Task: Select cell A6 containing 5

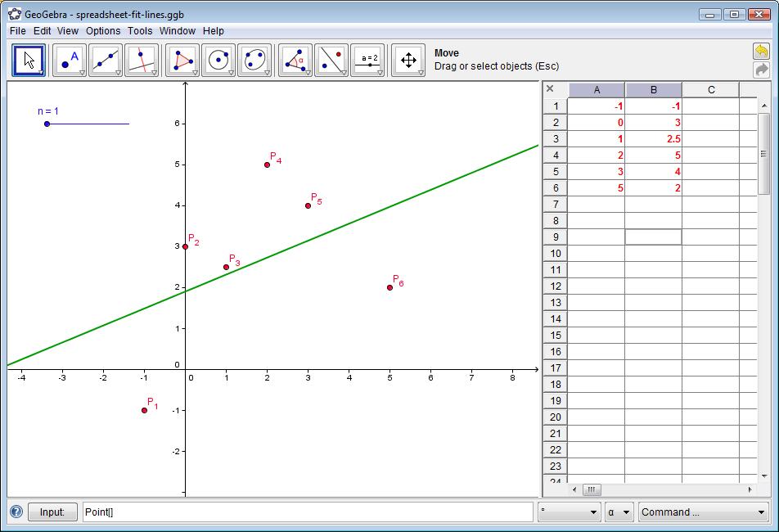Action: pyautogui.click(x=597, y=188)
